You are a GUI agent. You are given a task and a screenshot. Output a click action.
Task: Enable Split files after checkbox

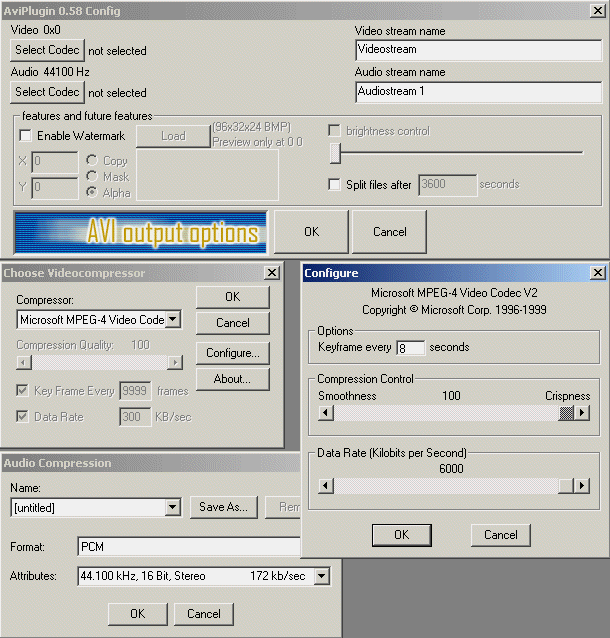click(335, 185)
